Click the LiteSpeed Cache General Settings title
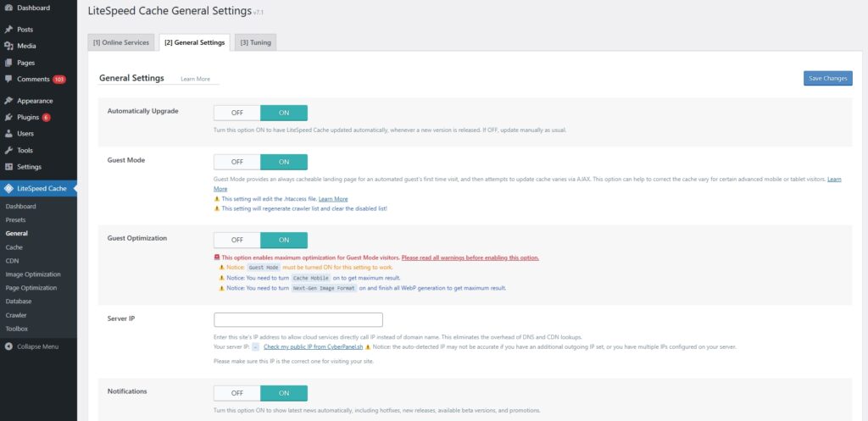 pos(170,10)
